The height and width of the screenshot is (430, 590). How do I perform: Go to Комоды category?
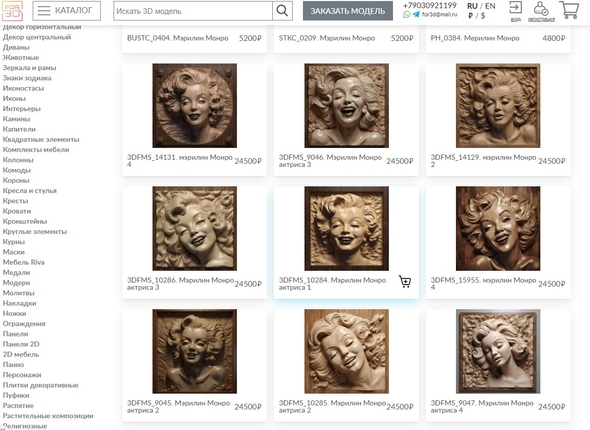17,170
